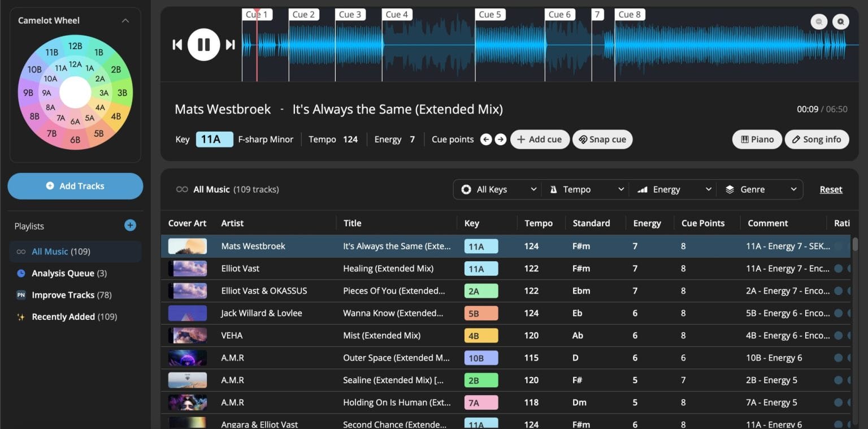
Task: Open the Tempo filter dropdown
Action: click(x=585, y=189)
